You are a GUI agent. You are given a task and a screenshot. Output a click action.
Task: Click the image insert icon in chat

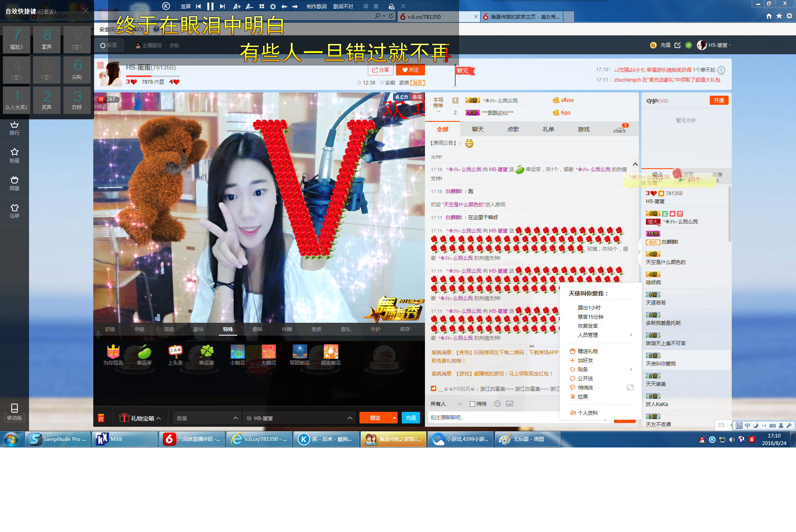click(x=510, y=404)
